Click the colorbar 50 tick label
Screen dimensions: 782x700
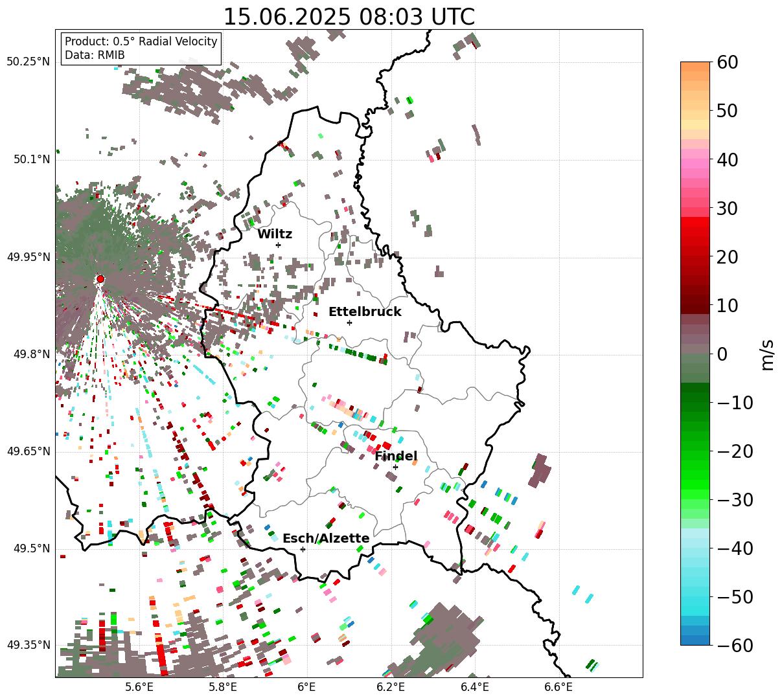point(728,111)
